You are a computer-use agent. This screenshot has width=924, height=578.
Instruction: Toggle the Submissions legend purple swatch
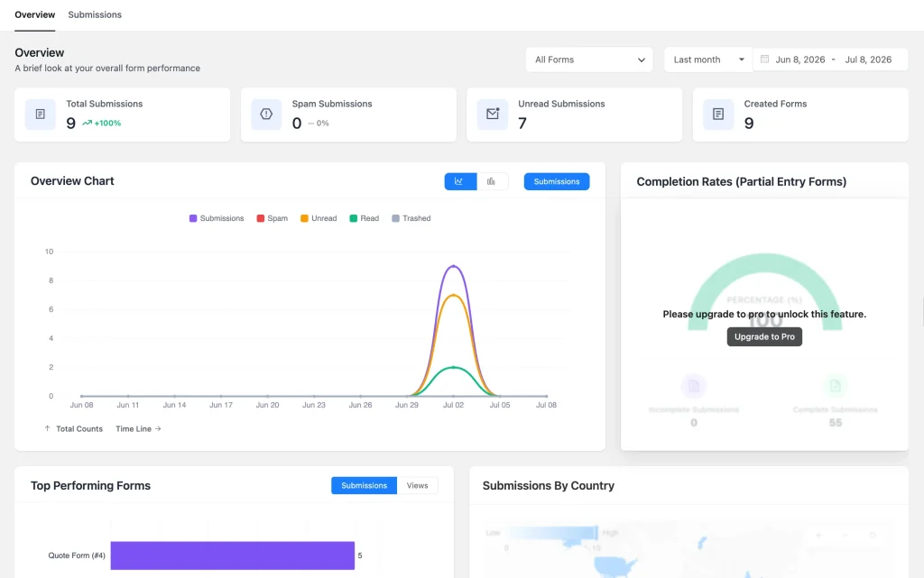(x=193, y=218)
